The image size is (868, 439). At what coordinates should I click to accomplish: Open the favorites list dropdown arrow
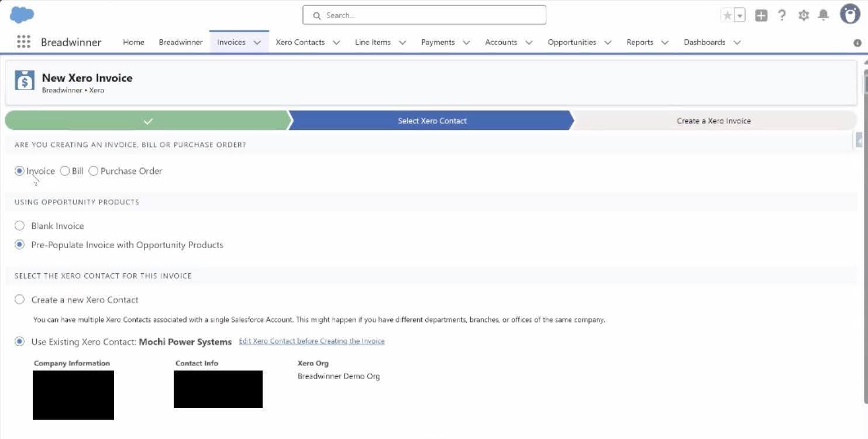tap(740, 16)
